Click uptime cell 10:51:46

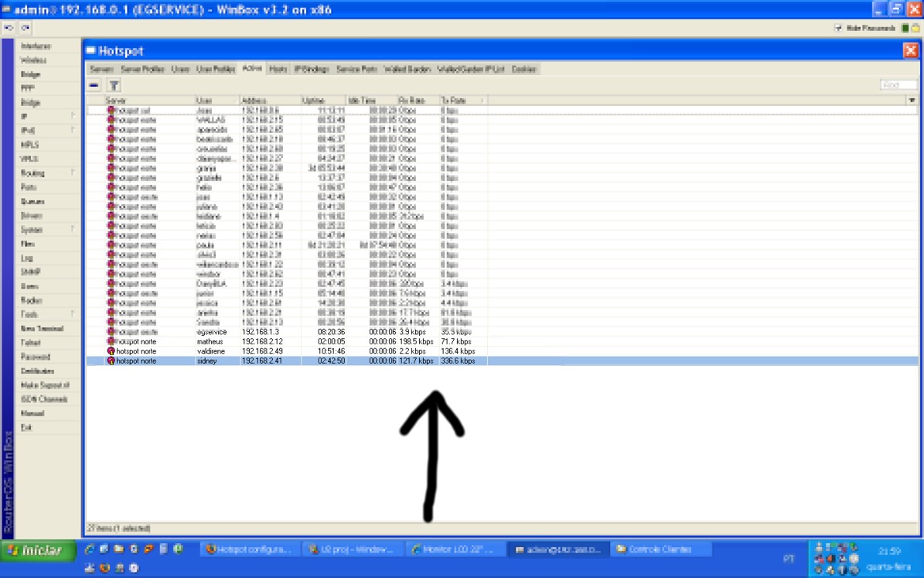pos(331,351)
